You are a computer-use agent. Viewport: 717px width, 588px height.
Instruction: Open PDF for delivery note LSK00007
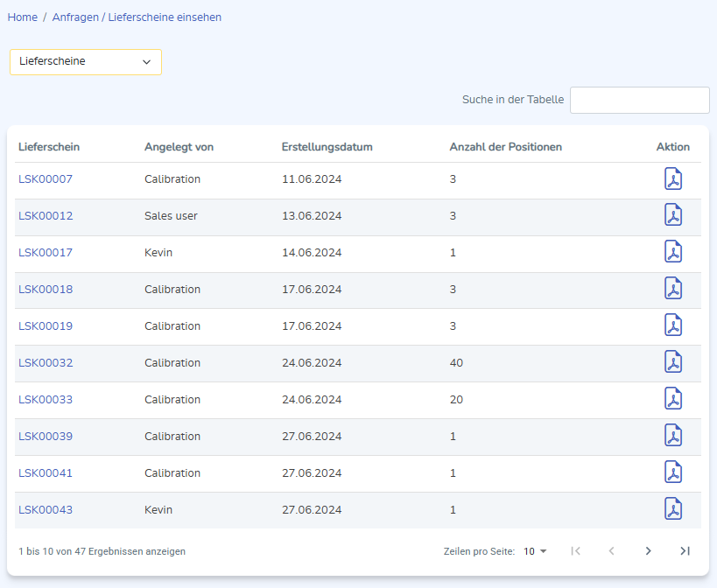672,179
